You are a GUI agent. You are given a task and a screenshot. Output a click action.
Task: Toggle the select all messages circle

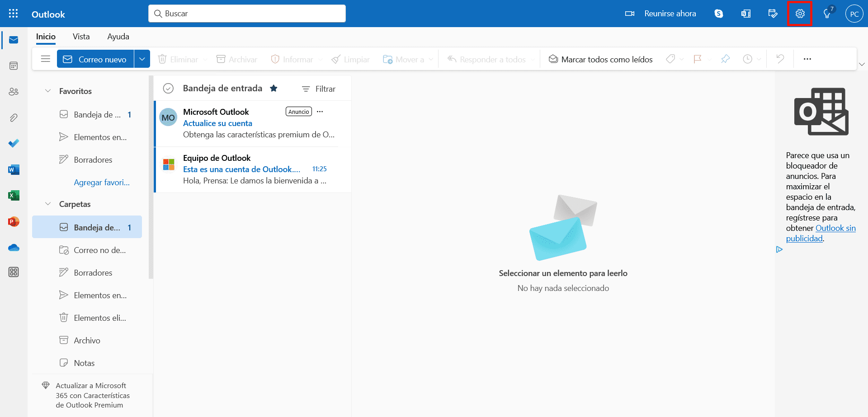coord(168,89)
